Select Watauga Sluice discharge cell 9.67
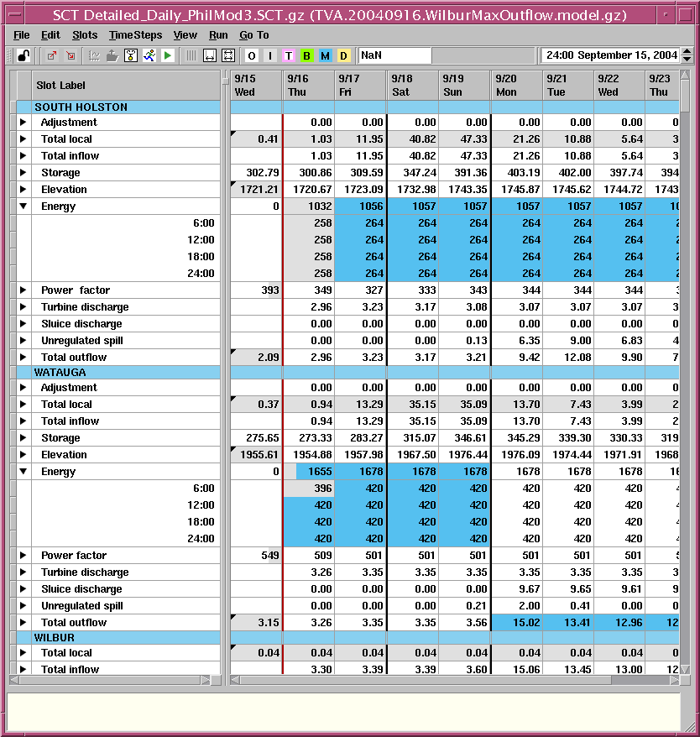 click(517, 589)
